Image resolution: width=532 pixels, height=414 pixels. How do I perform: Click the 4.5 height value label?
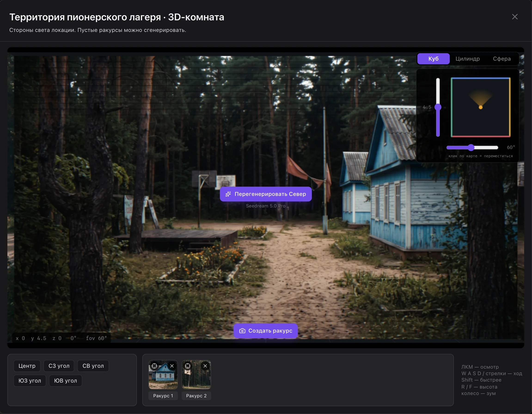pyautogui.click(x=427, y=107)
